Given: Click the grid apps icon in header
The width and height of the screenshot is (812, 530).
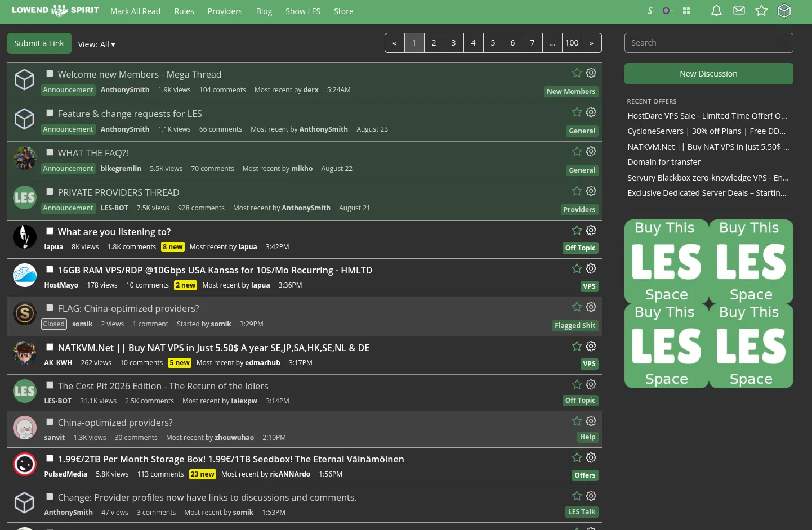Looking at the screenshot, I should pos(686,11).
